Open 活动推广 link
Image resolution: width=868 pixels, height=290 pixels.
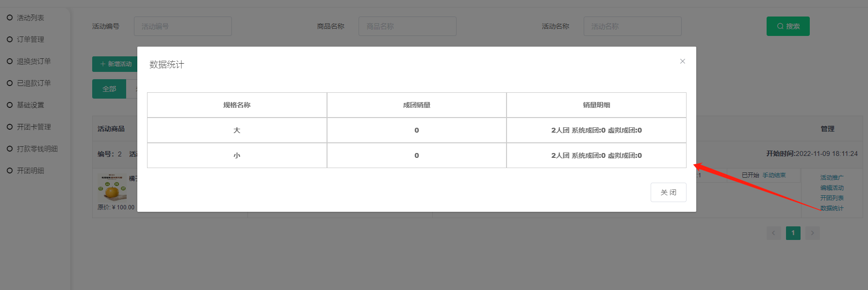pyautogui.click(x=832, y=178)
